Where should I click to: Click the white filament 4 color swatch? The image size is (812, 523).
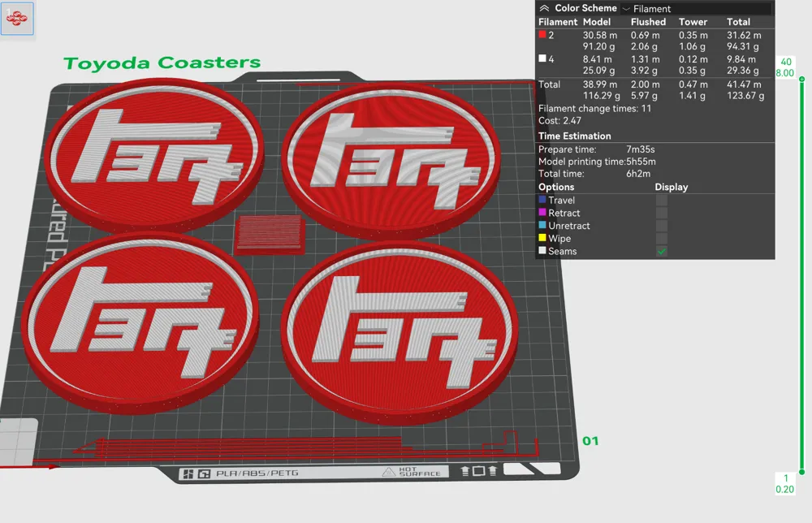pyautogui.click(x=542, y=58)
